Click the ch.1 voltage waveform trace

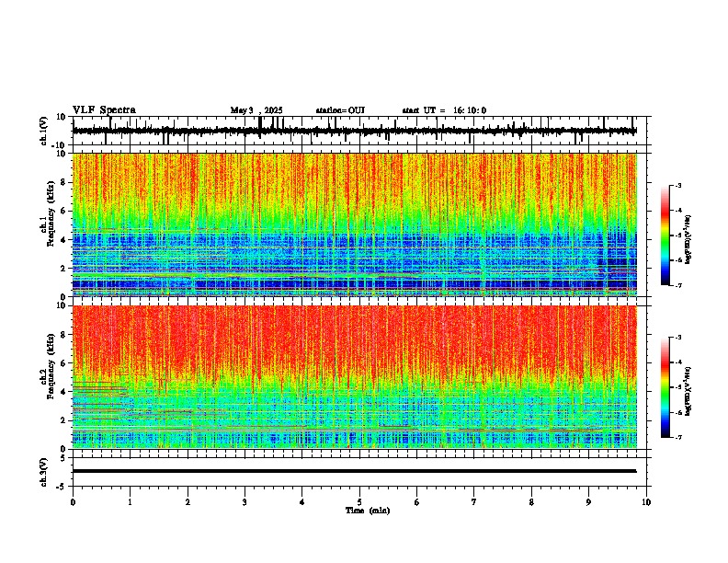click(x=355, y=131)
